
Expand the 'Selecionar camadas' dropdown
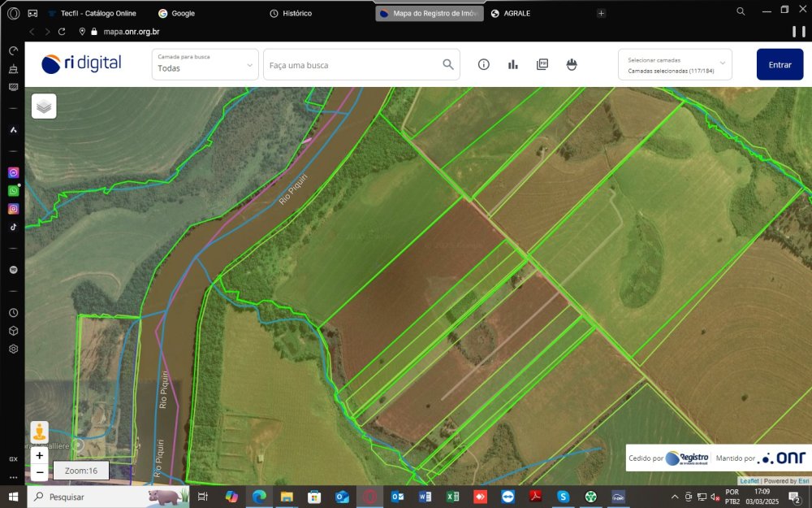[675, 65]
